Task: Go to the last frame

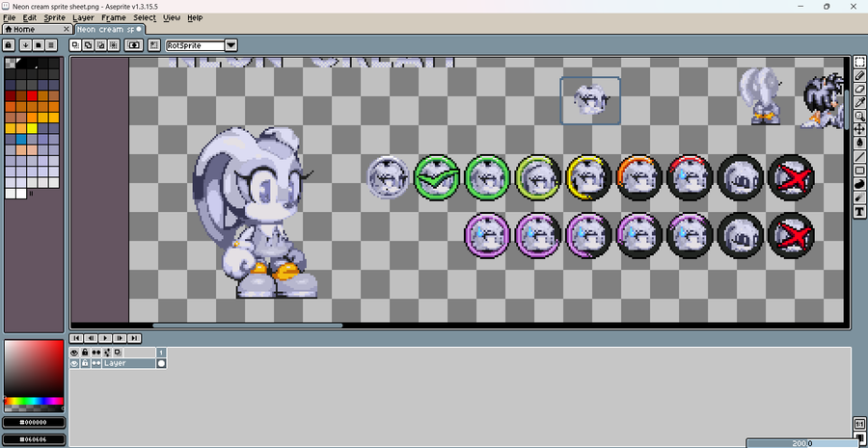Action: point(134,338)
